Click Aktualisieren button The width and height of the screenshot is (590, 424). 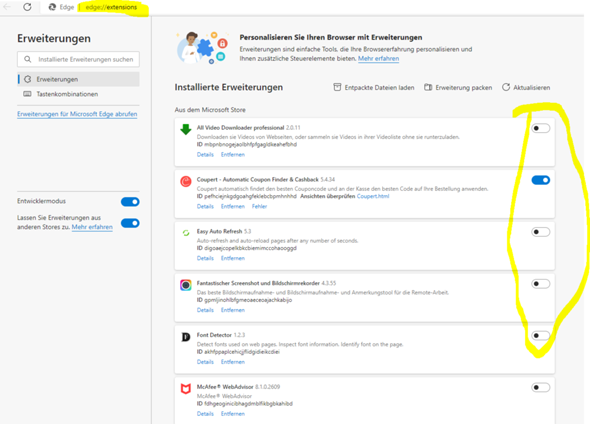coord(526,87)
